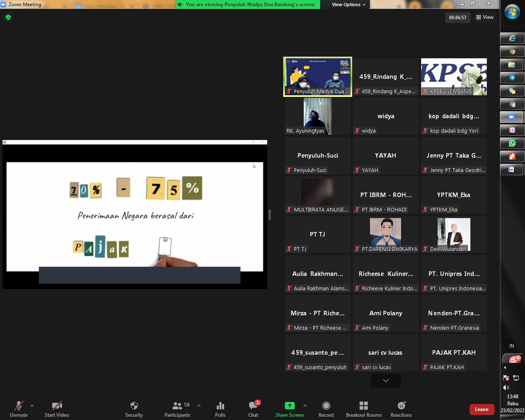The height and width of the screenshot is (420, 525).
Task: Start Video camera toggle
Action: 57,406
